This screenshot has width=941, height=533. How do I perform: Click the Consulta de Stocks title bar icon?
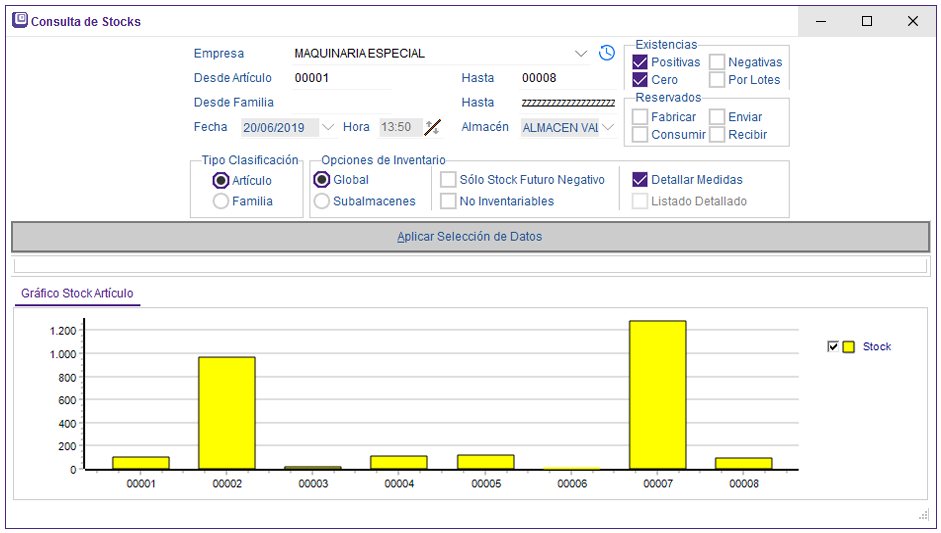(19, 20)
